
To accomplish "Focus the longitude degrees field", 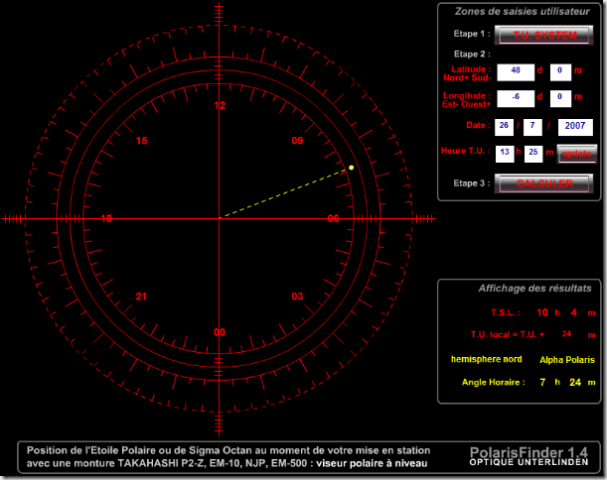I will click(516, 98).
